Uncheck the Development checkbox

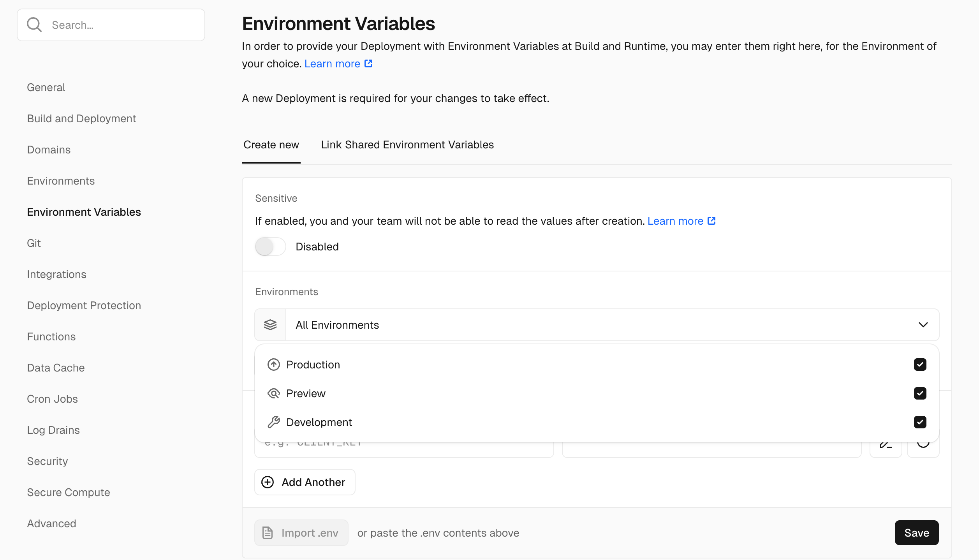920,422
